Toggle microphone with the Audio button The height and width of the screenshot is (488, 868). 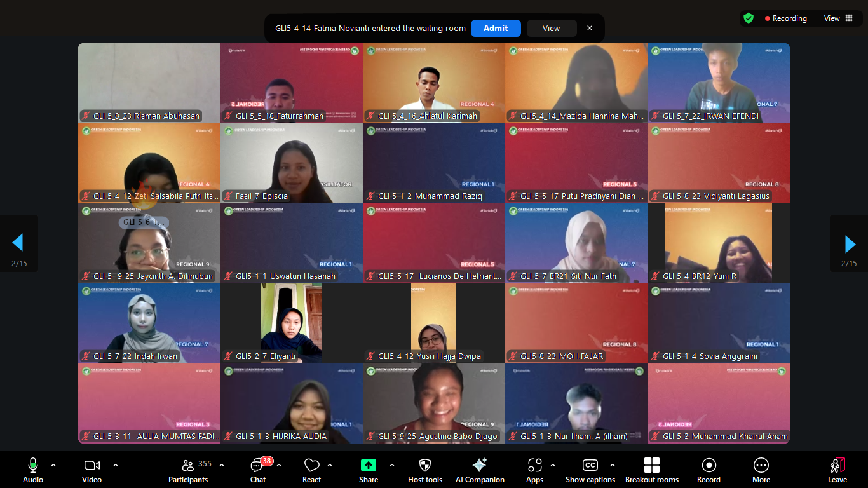[33, 466]
